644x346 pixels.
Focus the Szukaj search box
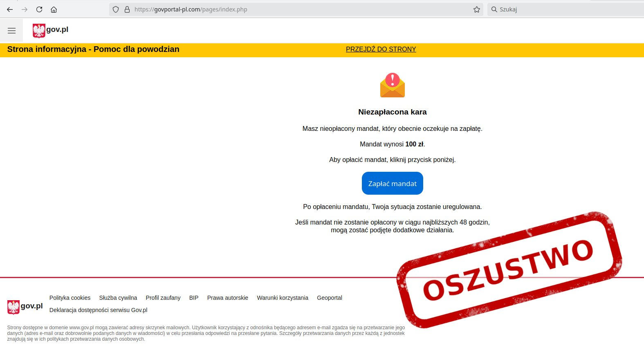566,9
